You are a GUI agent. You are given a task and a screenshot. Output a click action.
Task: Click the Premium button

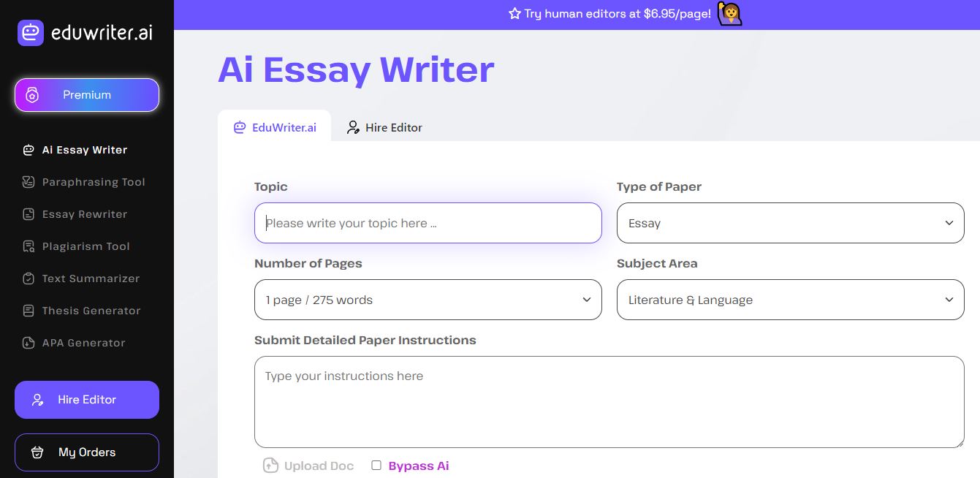87,95
